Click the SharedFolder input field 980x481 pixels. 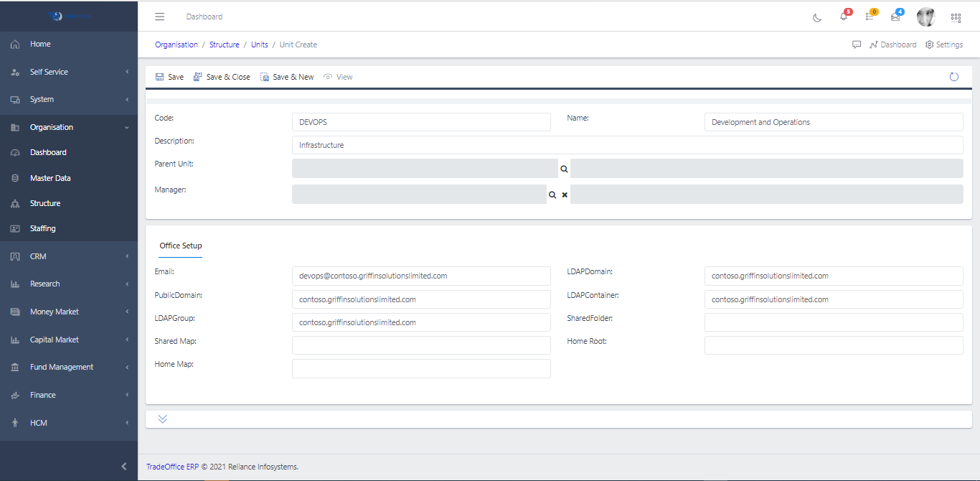834,322
